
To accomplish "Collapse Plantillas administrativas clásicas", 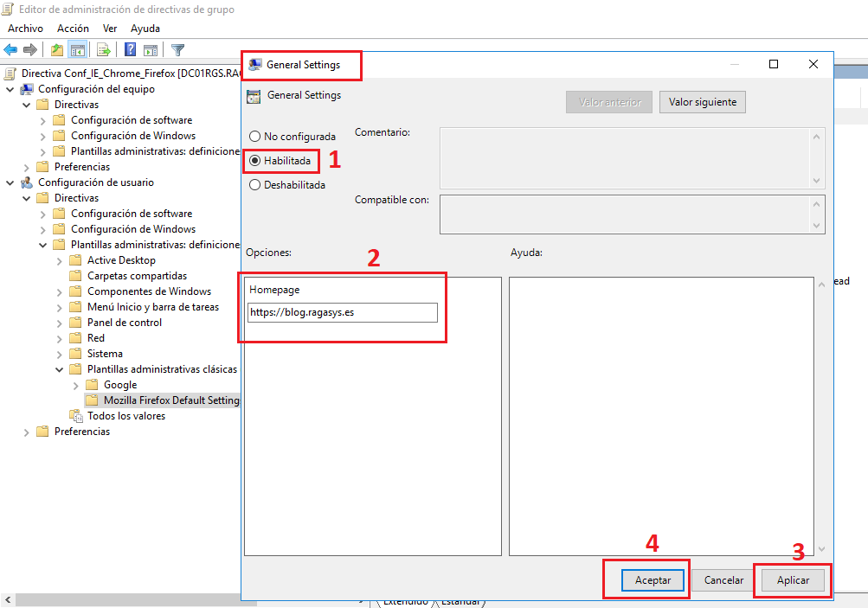I will click(59, 368).
